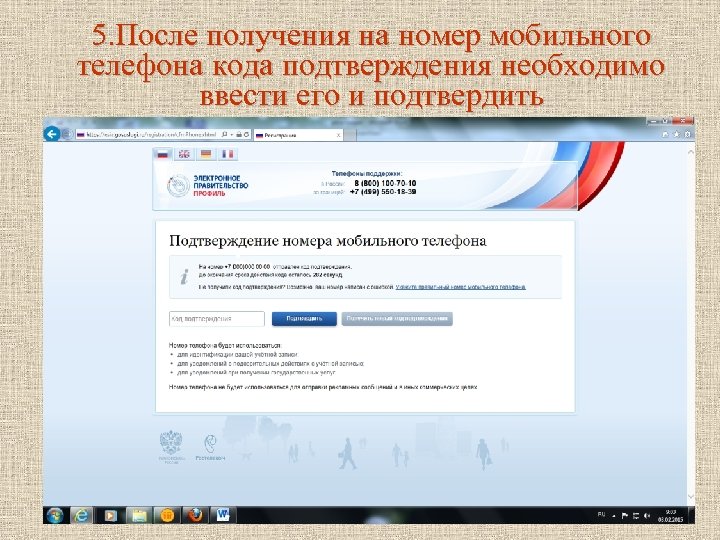The image size is (720, 540).
Task: Open a new tab with blank tab button
Action: pyautogui.click(x=350, y=135)
